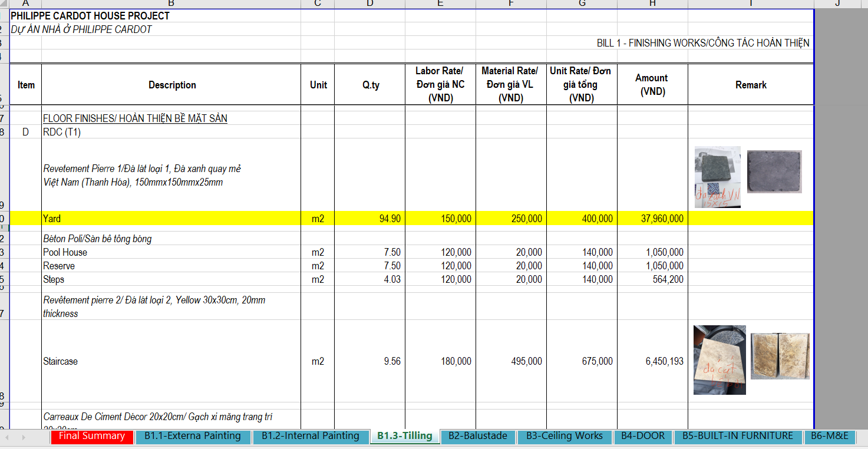Screen dimensions: 868x449
Task: Select the two beige stone slabs image
Action: click(780, 356)
